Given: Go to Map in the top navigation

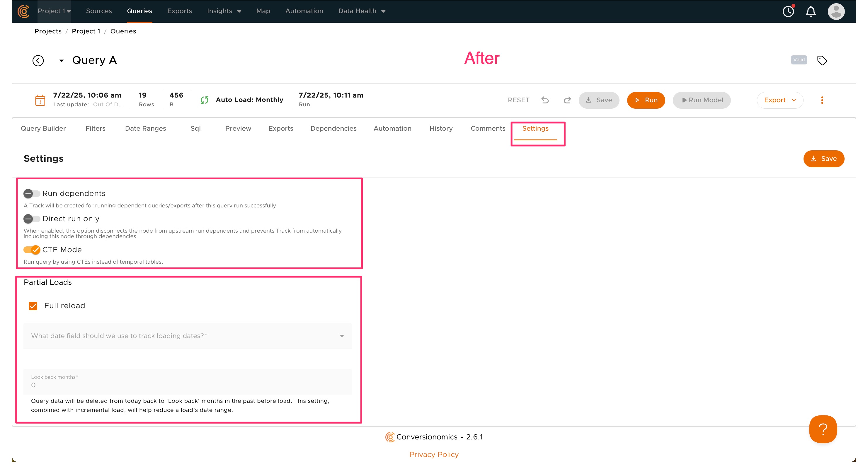Looking at the screenshot, I should 263,11.
